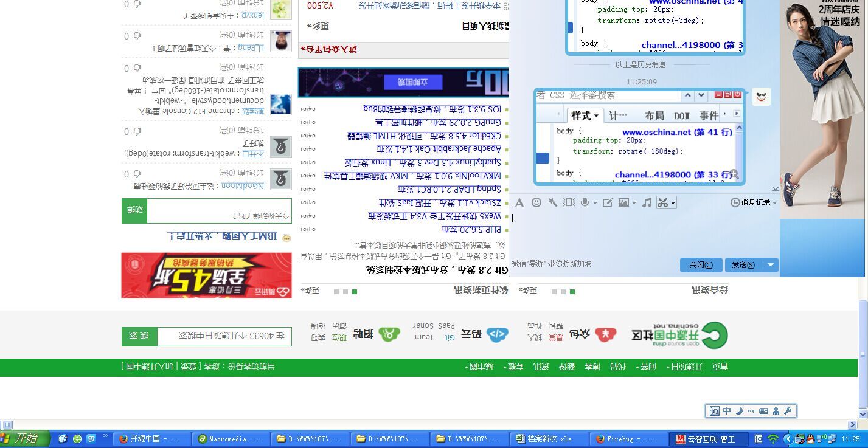Toggle the half-moon width icon on IME bar
868x448 pixels.
(739, 412)
